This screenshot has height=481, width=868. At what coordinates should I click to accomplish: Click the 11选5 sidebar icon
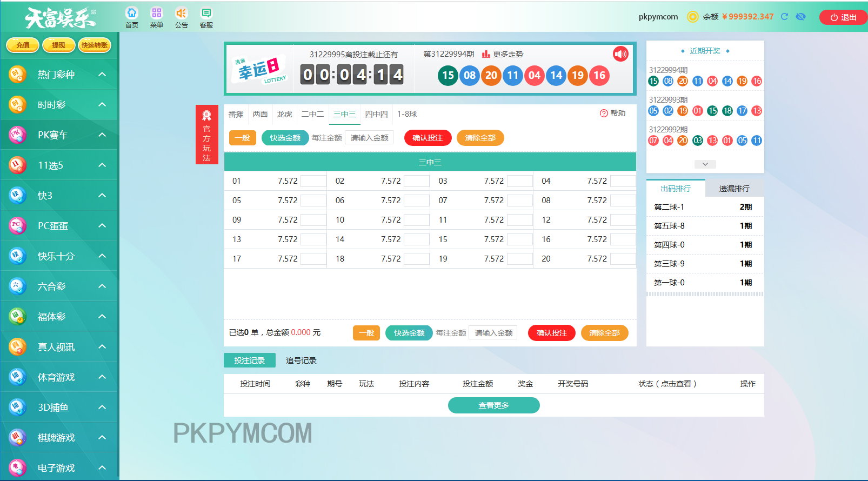click(x=17, y=165)
